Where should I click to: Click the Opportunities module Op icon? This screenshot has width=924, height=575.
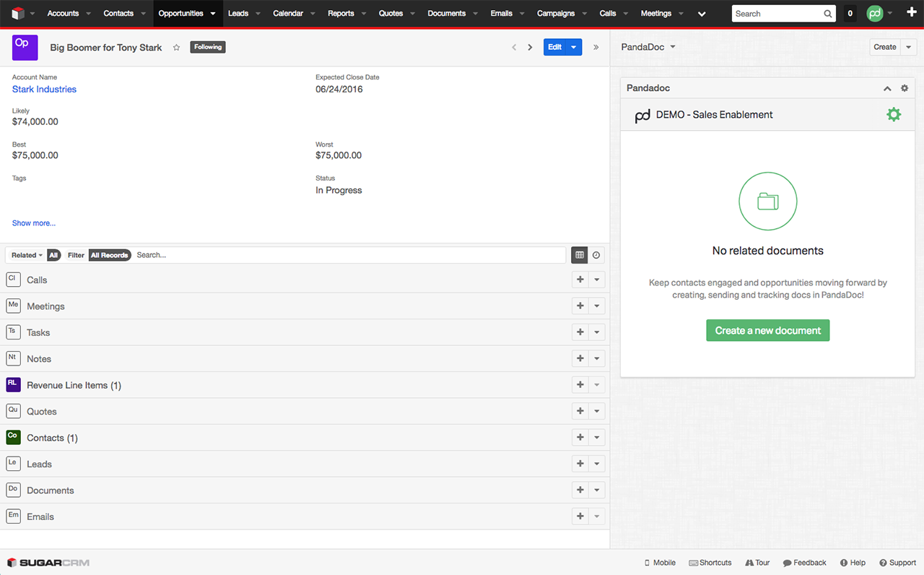coord(25,47)
